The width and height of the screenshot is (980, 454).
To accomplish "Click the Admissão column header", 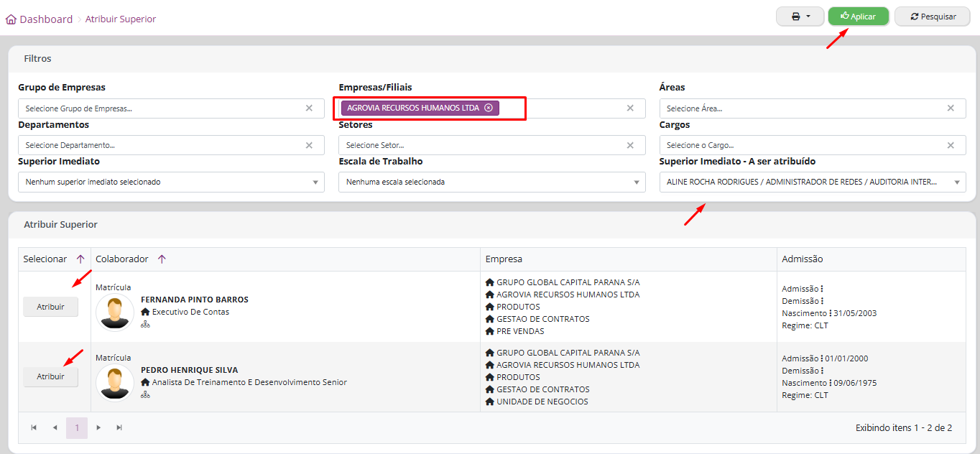I will pos(802,259).
